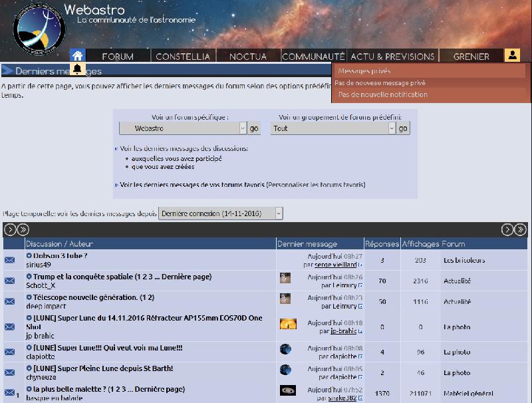This screenshot has width=532, height=403.
Task: Open the user profile icon
Action: [x=512, y=55]
